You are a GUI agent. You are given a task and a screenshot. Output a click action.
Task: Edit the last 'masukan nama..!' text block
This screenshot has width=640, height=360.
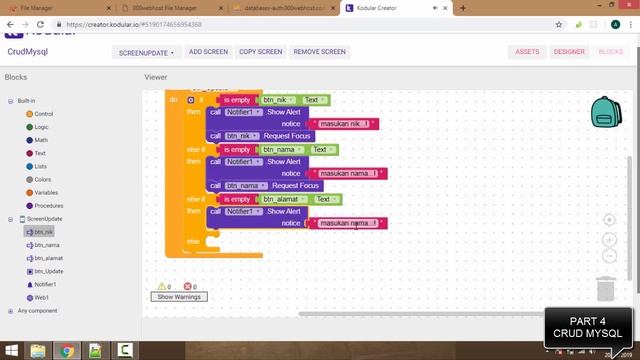pos(348,223)
